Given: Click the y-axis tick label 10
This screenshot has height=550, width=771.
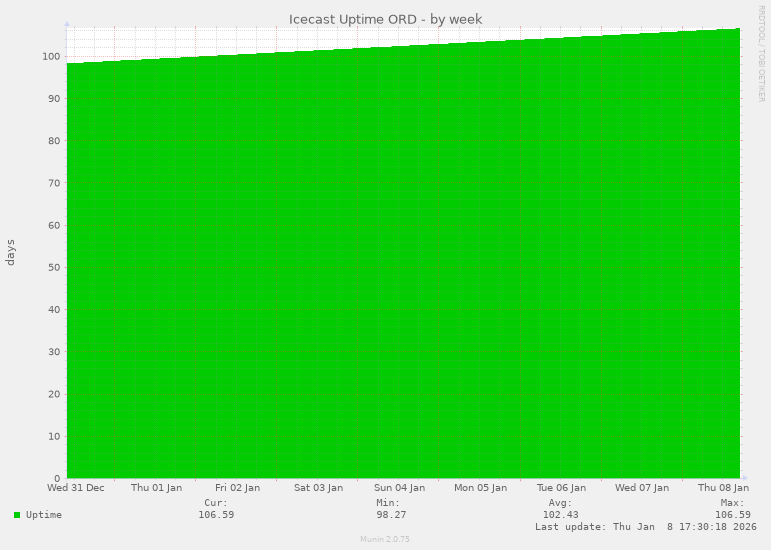Looking at the screenshot, I should (54, 436).
